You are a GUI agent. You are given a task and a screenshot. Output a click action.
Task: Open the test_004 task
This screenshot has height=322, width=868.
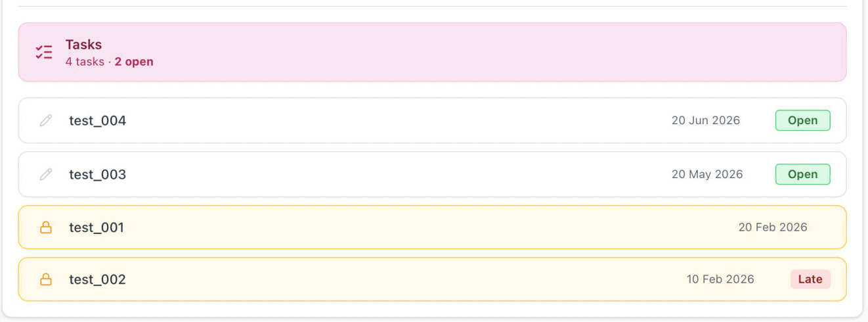98,121
